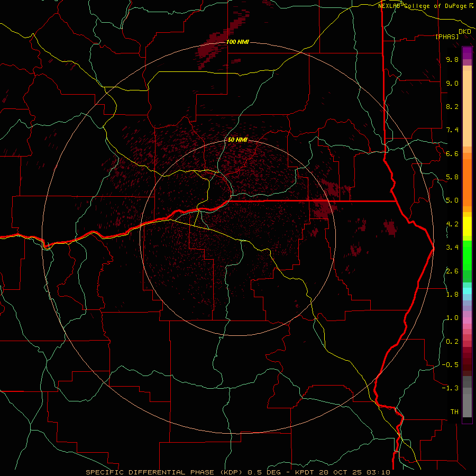Click the 9.0 scale value

pyautogui.click(x=452, y=83)
